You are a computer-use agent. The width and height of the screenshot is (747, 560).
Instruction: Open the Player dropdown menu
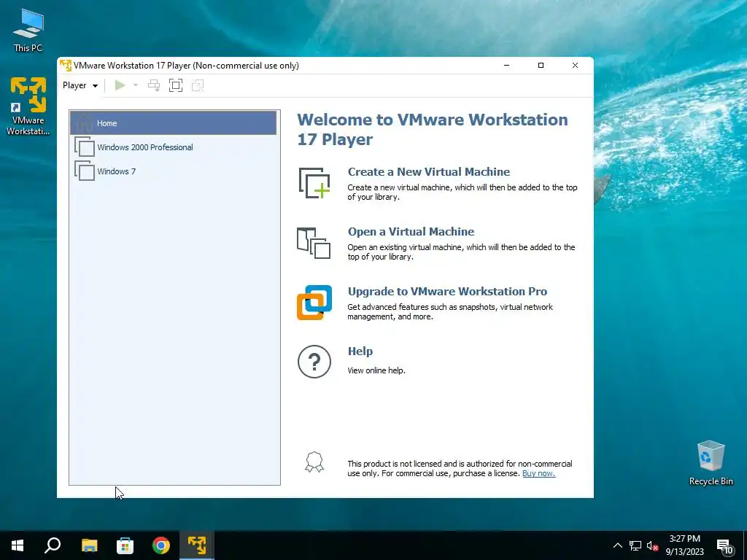click(x=80, y=85)
